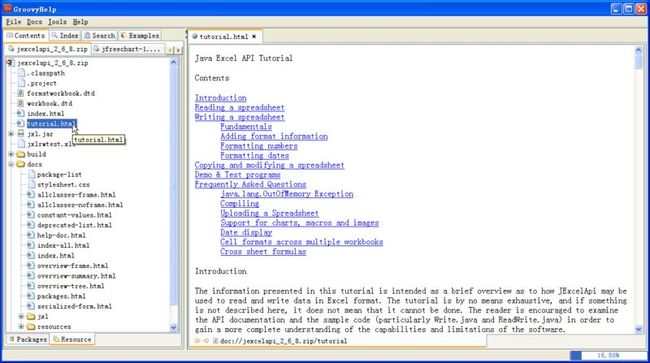650x363 pixels.
Task: Expand the build folder node
Action: [11, 154]
